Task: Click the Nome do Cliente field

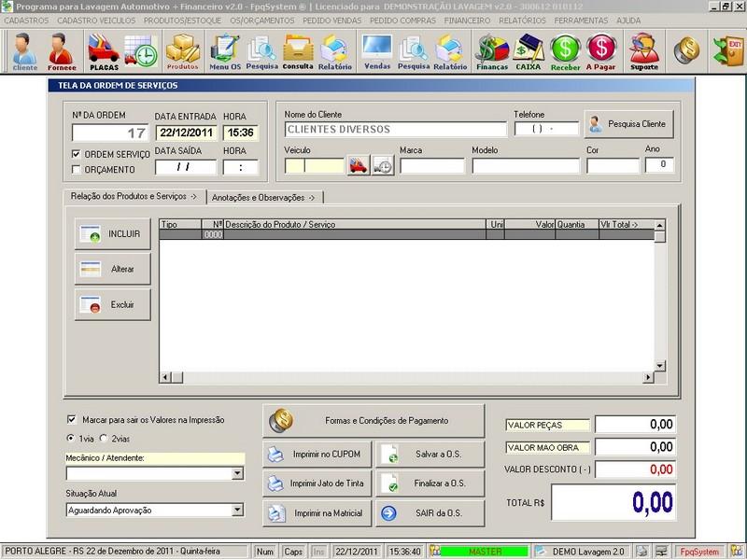Action: click(x=396, y=129)
